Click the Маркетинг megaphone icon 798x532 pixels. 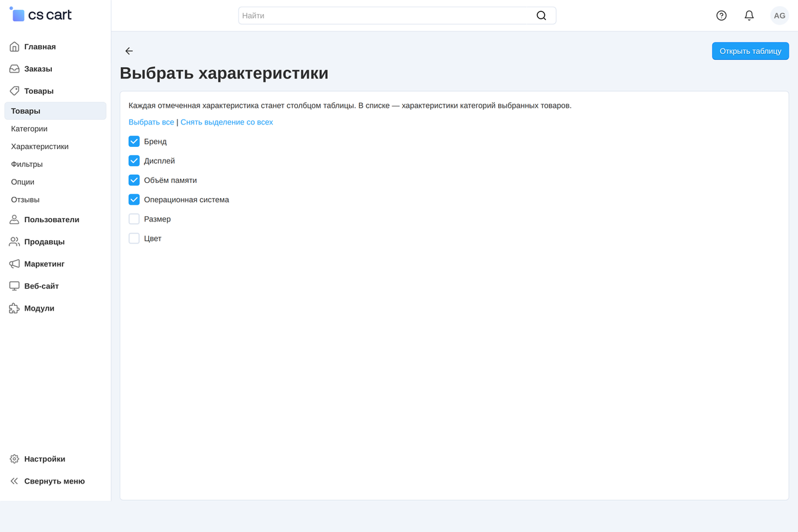(15, 264)
